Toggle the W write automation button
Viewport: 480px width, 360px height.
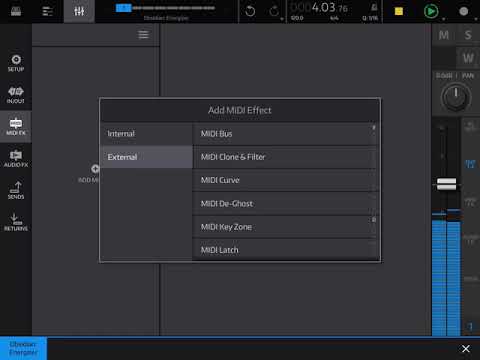pyautogui.click(x=468, y=58)
